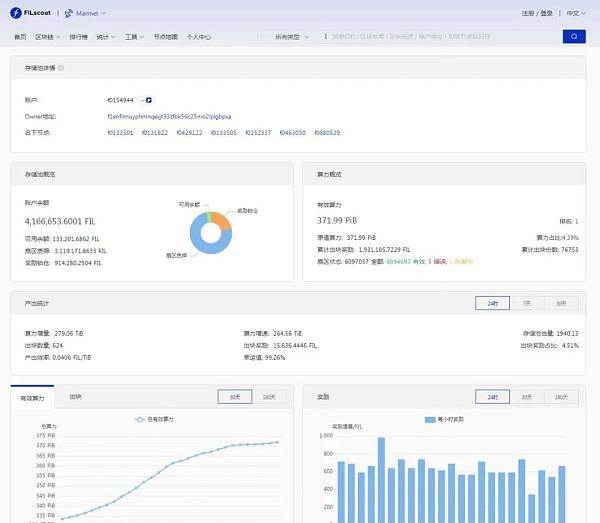Click the Mainnet network icon

click(68, 13)
